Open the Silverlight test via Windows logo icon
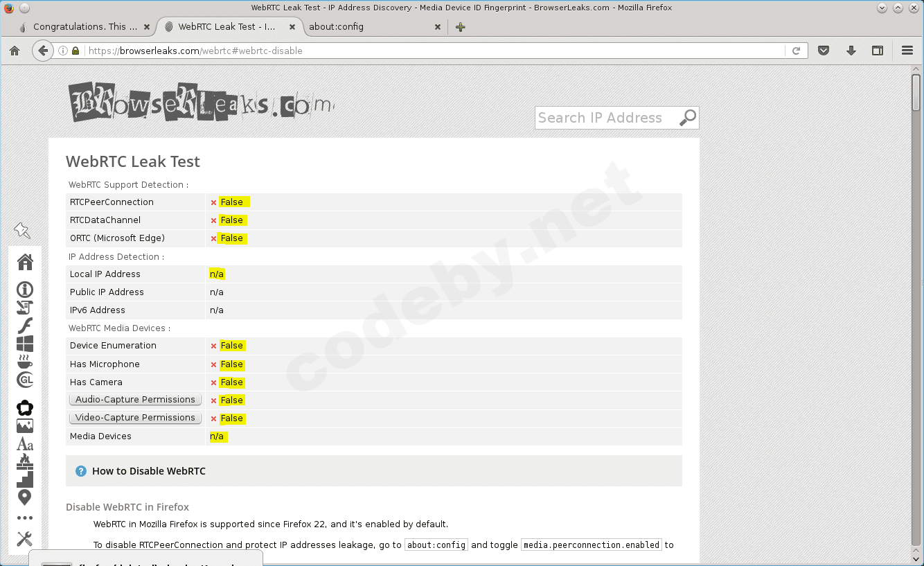This screenshot has width=924, height=566. (x=25, y=343)
